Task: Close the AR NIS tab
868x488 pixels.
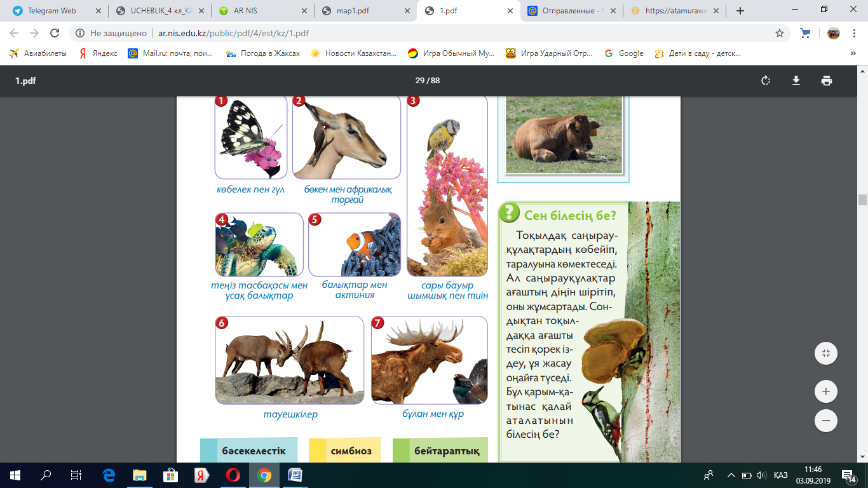Action: click(x=304, y=11)
